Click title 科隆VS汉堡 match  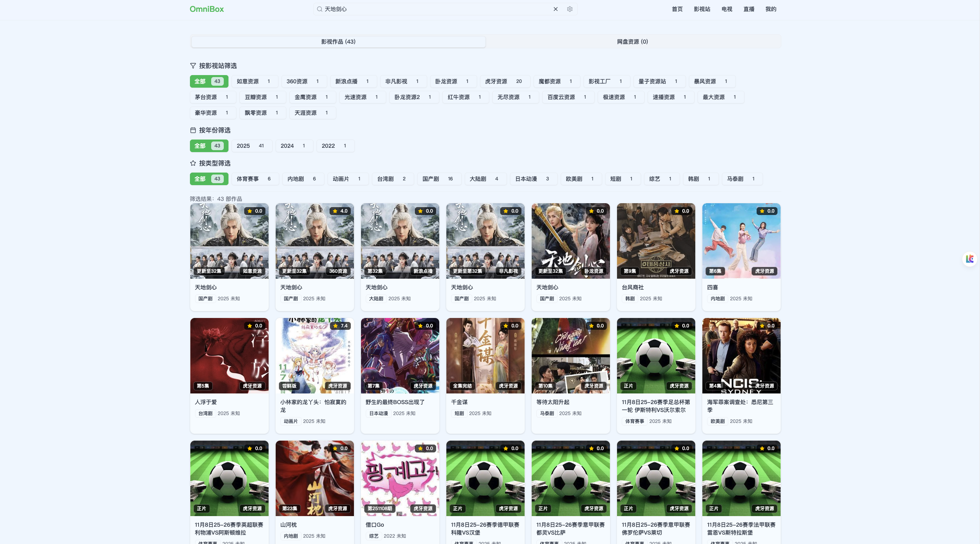coord(485,529)
